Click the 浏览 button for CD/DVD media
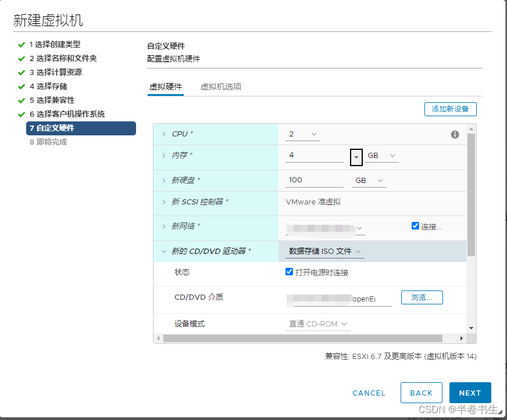The height and width of the screenshot is (420, 507). click(x=422, y=297)
